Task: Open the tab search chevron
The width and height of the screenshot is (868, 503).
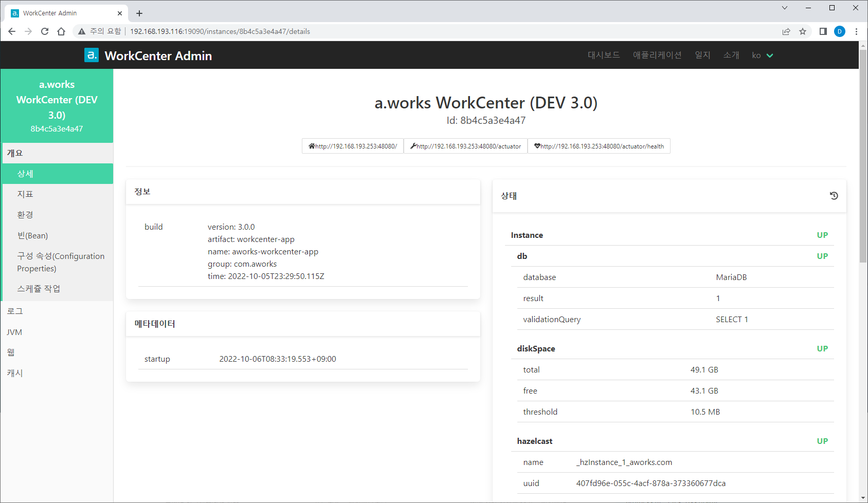Action: click(x=785, y=8)
